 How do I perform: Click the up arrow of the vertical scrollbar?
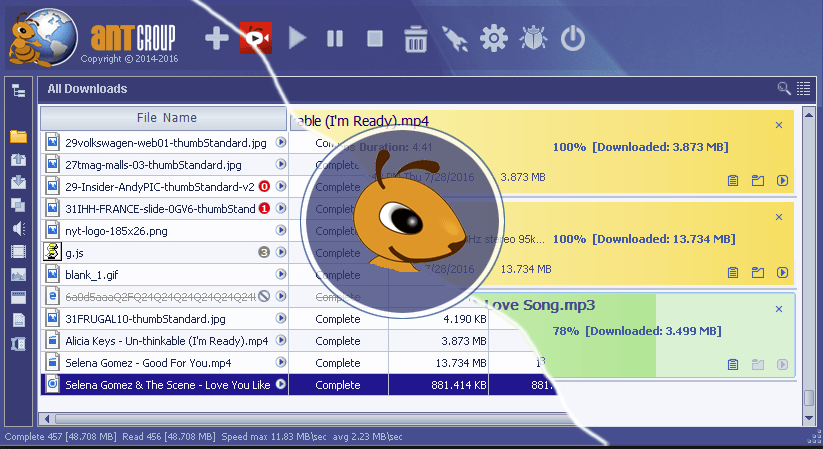click(x=809, y=114)
